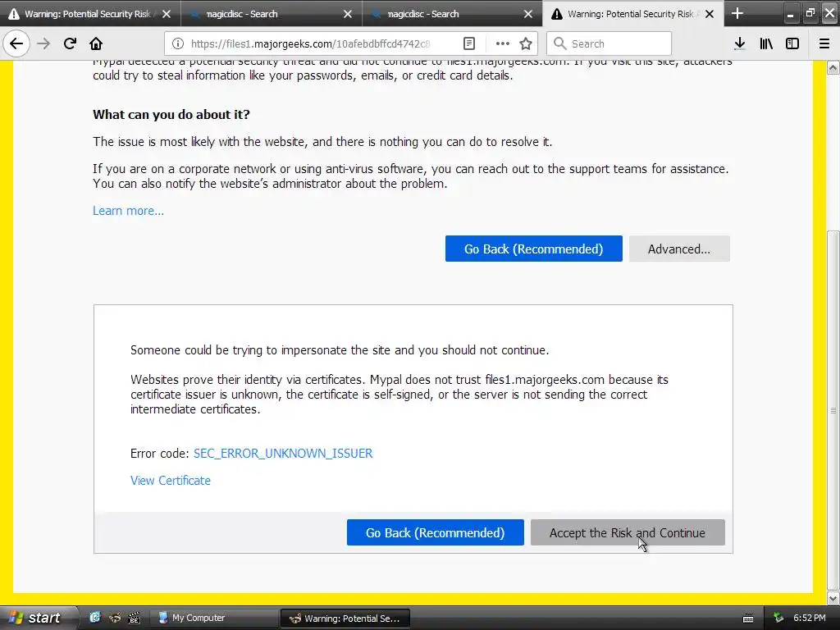Restore down the browser window

[810, 14]
